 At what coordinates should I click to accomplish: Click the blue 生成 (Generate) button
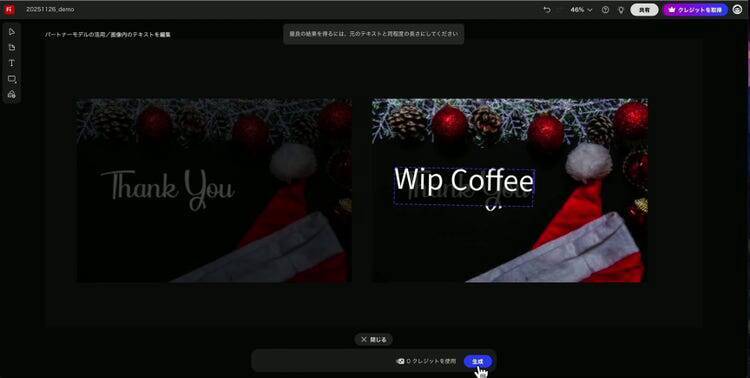pos(477,361)
